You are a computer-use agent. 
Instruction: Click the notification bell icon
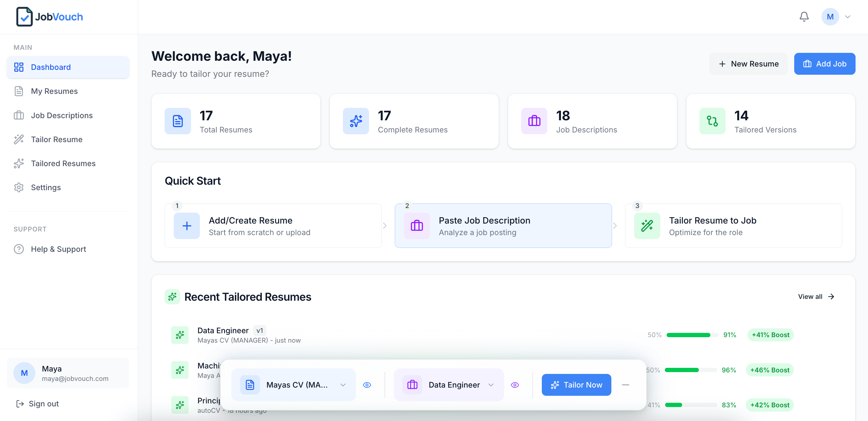pos(804,16)
